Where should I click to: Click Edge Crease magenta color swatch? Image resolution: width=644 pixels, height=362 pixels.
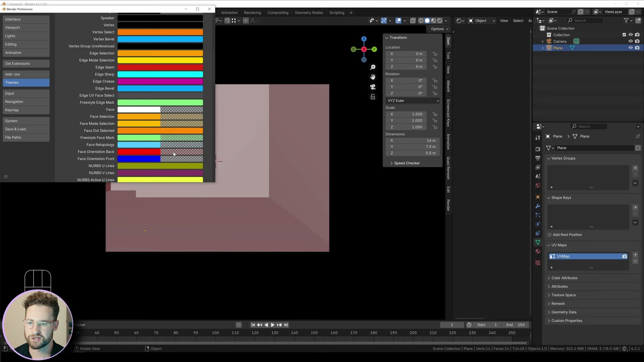160,81
